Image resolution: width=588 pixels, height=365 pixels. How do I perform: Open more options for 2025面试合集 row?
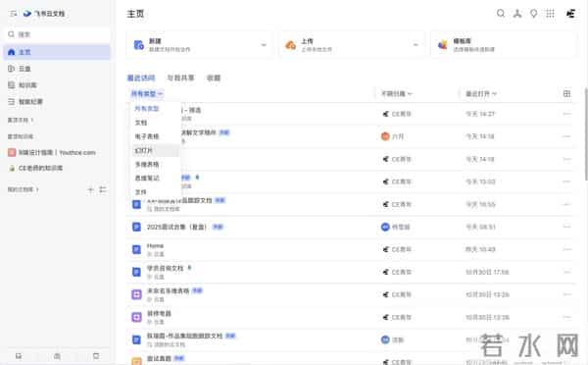click(x=567, y=227)
